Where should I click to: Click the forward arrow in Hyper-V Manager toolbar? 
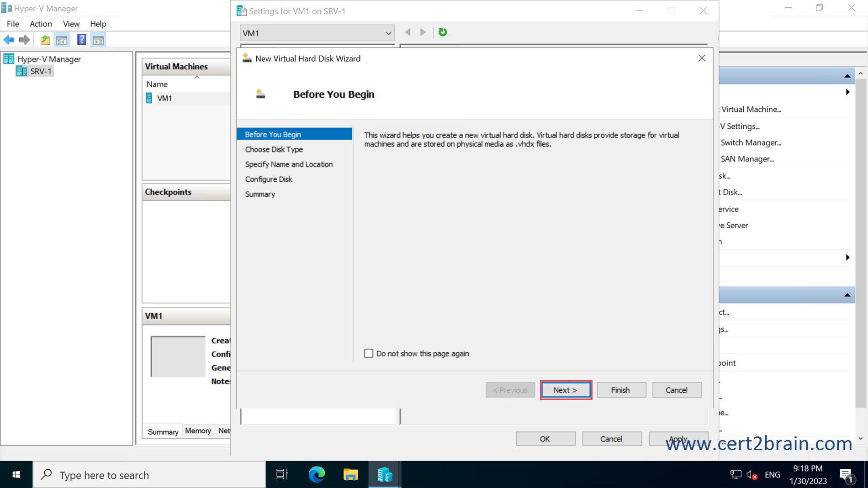click(x=24, y=40)
